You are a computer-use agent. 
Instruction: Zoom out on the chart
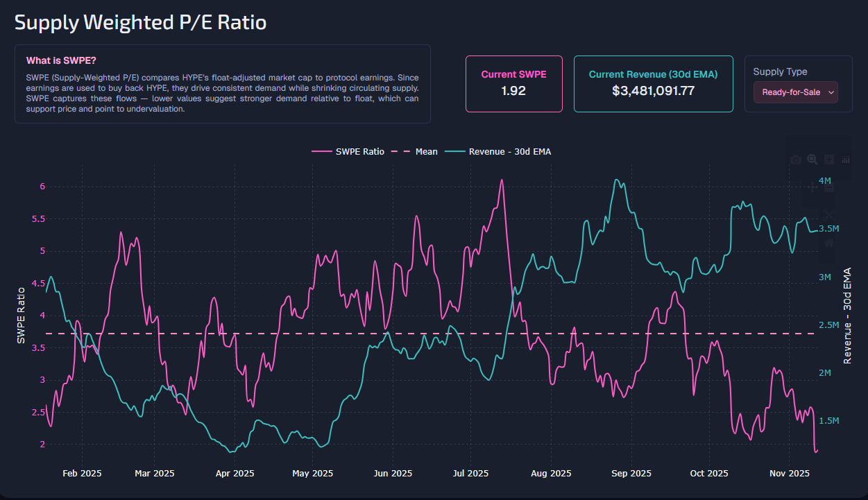point(829,187)
